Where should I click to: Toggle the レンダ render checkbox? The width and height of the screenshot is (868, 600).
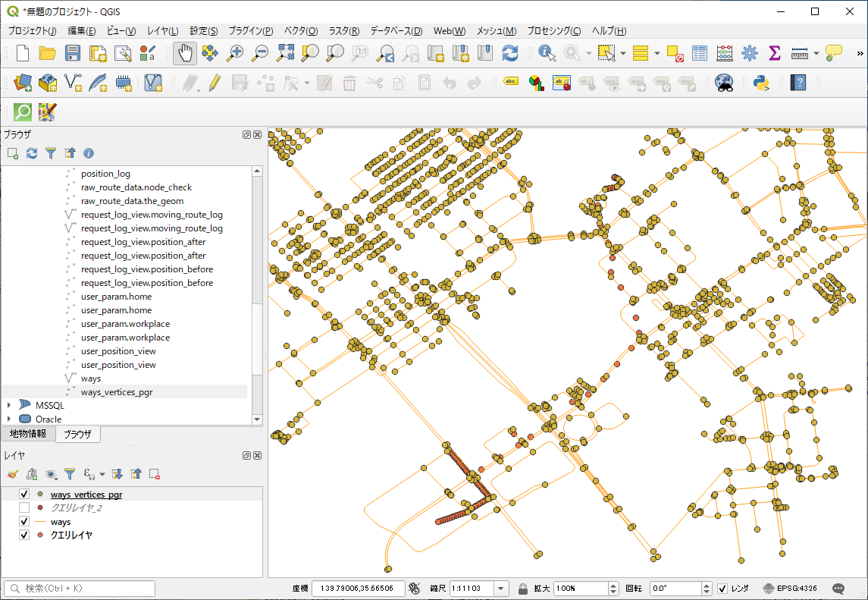tap(722, 589)
